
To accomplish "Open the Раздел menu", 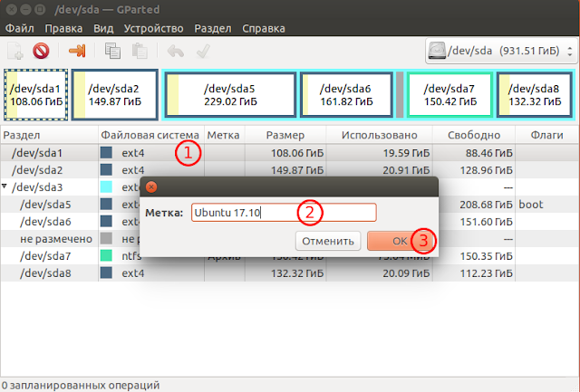I will tap(213, 28).
